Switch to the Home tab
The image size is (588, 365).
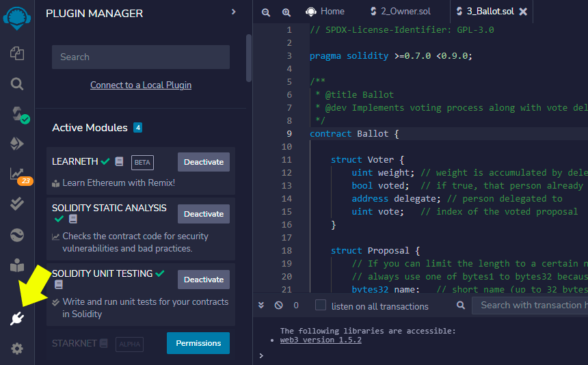(325, 12)
